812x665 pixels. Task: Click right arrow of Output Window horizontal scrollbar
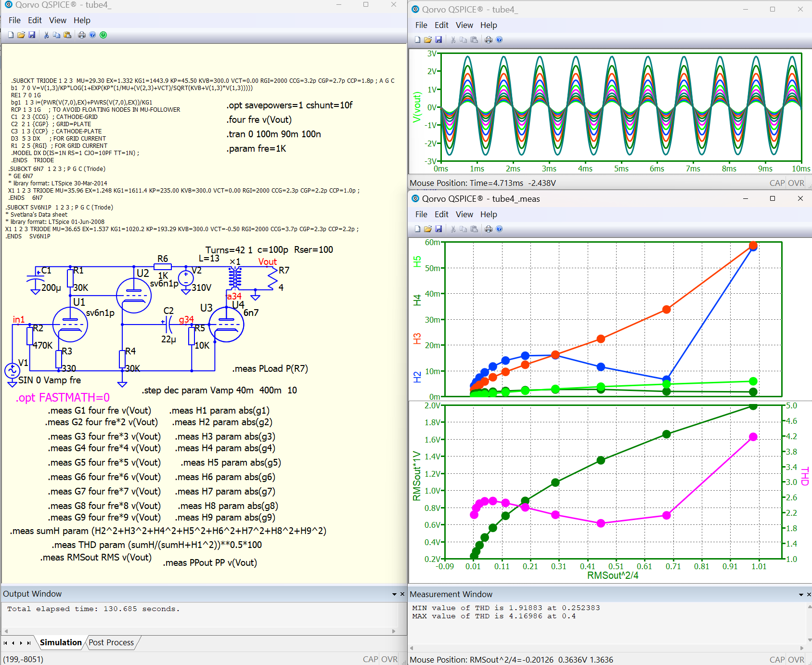(x=394, y=631)
